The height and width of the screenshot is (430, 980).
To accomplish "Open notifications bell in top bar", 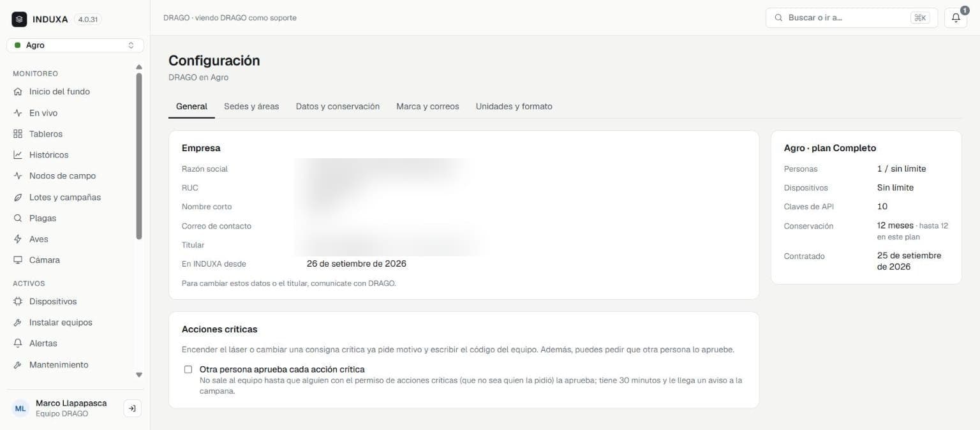I will pyautogui.click(x=956, y=18).
